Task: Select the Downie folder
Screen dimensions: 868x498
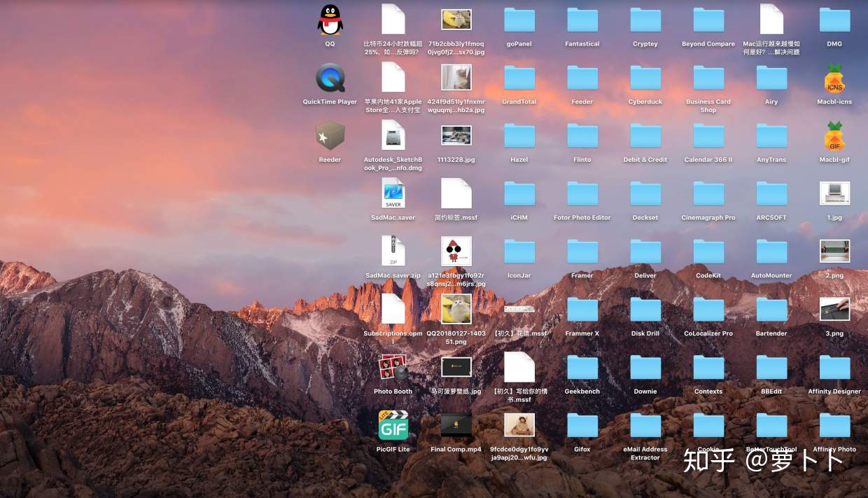Action: pos(645,368)
